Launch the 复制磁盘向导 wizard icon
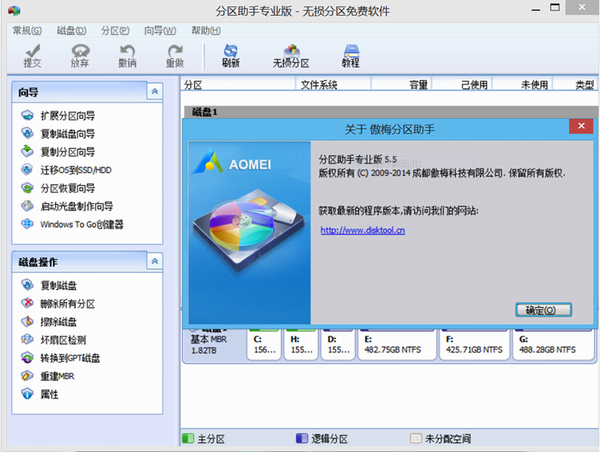Screen dimensions: 600x452 click(27, 133)
